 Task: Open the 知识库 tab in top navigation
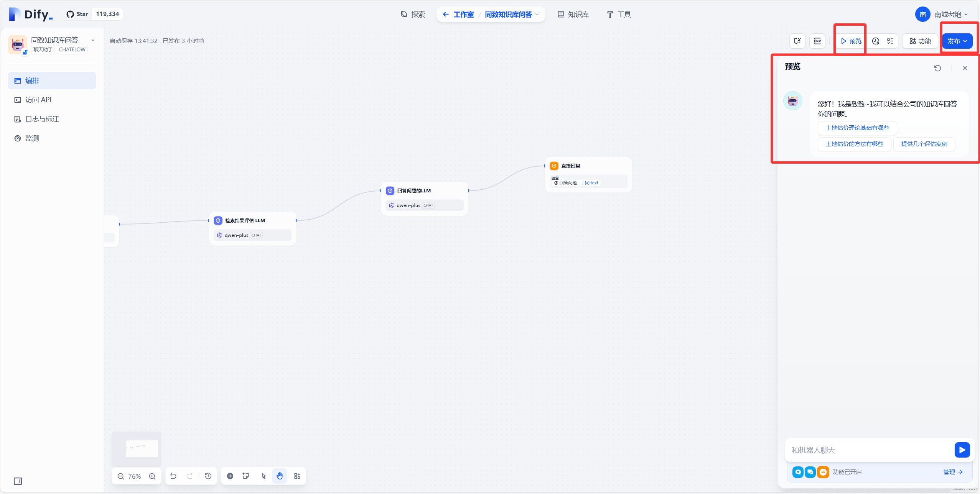coord(573,15)
